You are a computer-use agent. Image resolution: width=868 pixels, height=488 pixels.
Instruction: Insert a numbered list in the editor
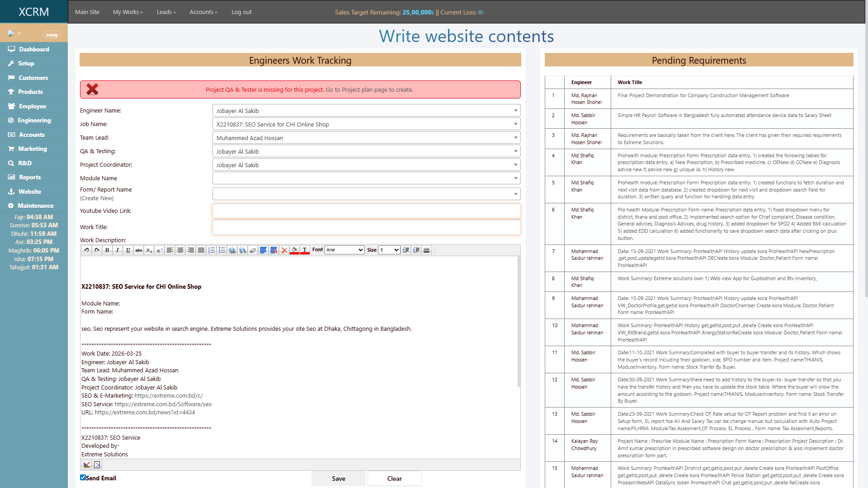(211, 250)
